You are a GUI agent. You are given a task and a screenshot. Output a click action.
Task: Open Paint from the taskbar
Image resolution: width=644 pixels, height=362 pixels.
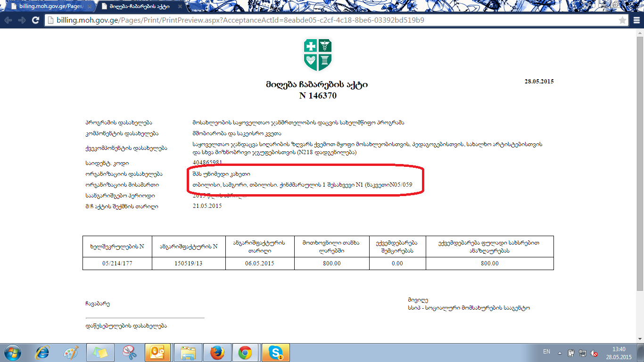click(x=71, y=353)
